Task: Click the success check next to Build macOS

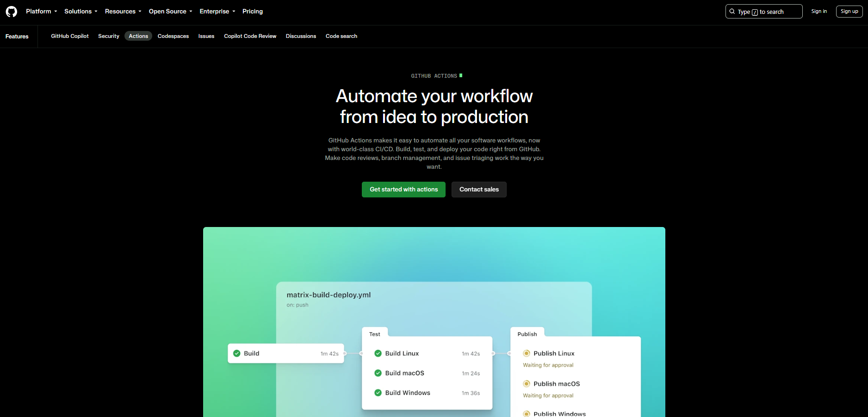Action: click(x=378, y=373)
